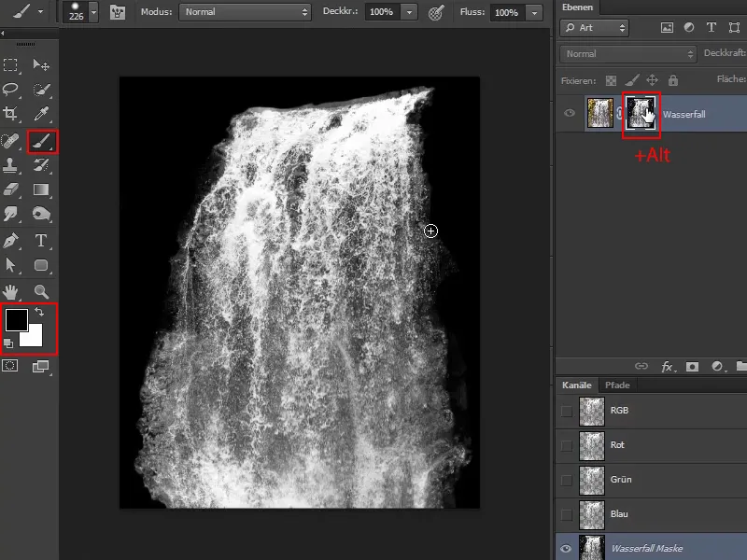Open the Fluss flow slider dropdown
Image resolution: width=747 pixels, height=560 pixels.
pyautogui.click(x=534, y=13)
